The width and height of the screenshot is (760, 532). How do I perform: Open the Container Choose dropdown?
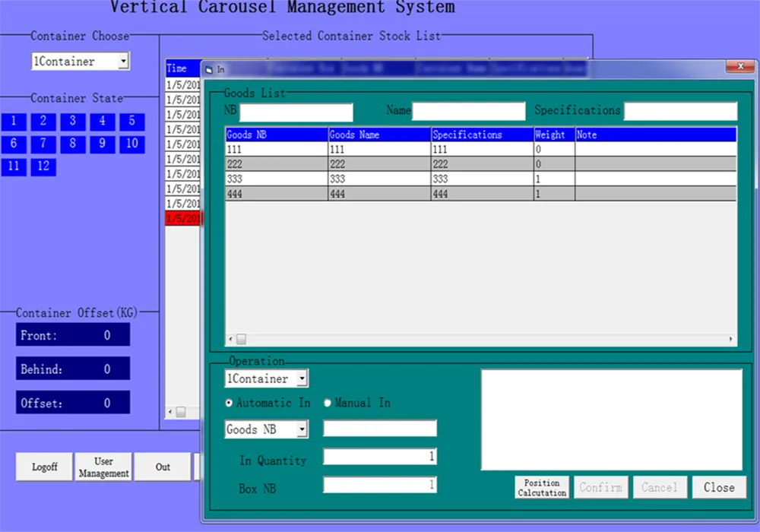(123, 62)
